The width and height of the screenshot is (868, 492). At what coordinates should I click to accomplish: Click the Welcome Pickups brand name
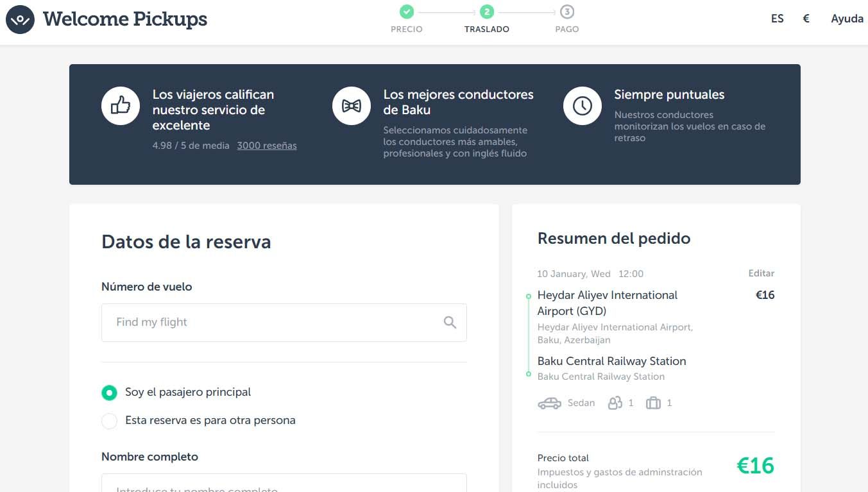click(x=125, y=19)
